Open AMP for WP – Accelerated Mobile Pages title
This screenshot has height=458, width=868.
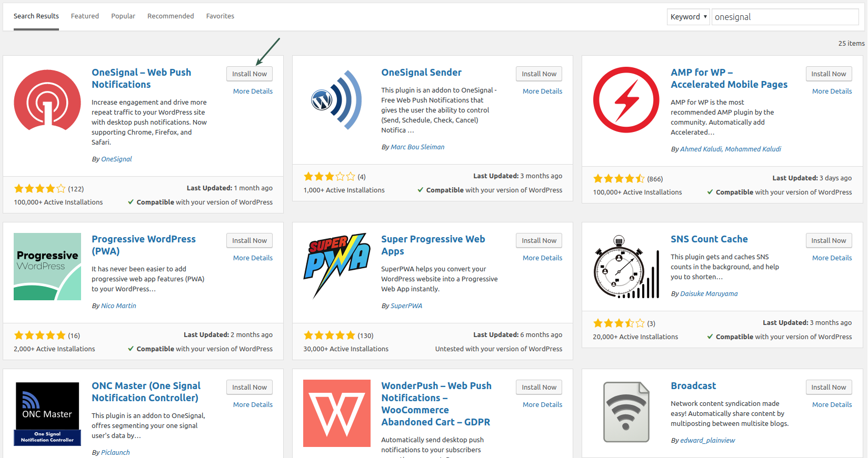pyautogui.click(x=729, y=78)
